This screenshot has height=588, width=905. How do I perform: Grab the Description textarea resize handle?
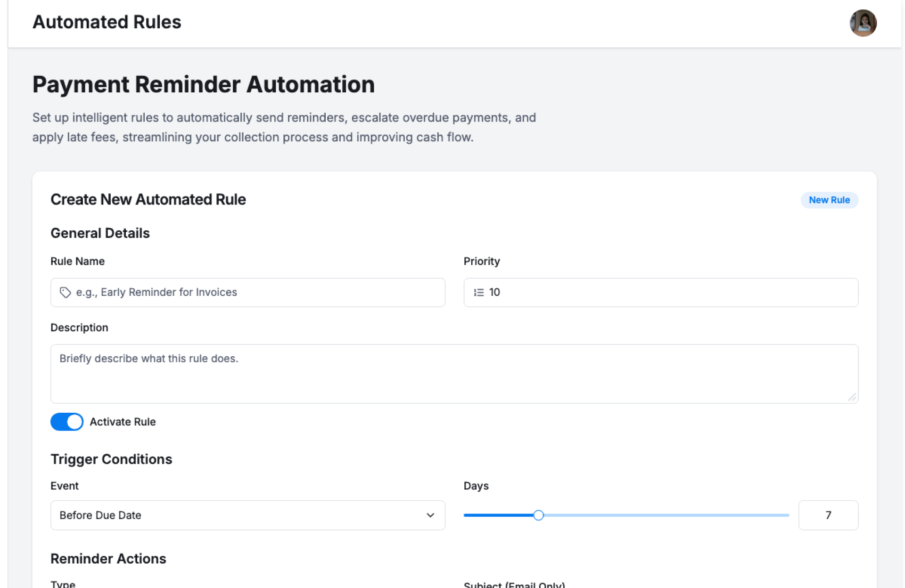pyautogui.click(x=852, y=398)
